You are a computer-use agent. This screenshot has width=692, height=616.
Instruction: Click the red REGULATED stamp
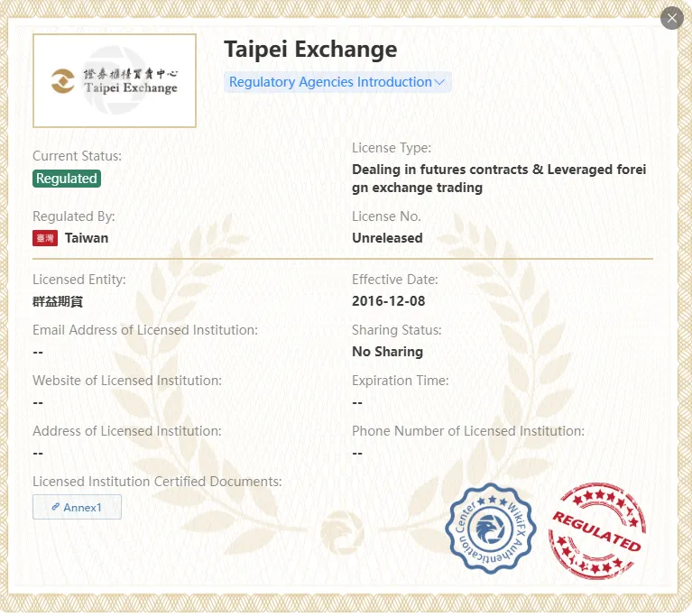click(597, 531)
